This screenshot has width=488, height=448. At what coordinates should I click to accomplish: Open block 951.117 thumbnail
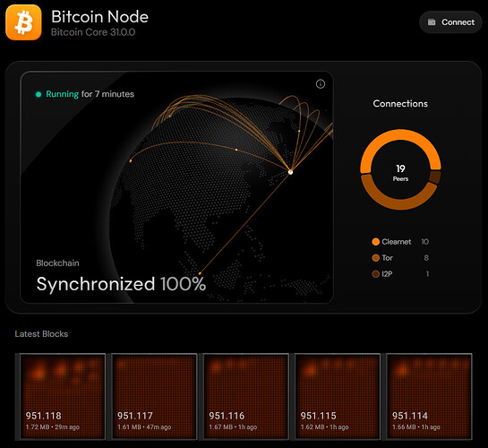point(154,396)
